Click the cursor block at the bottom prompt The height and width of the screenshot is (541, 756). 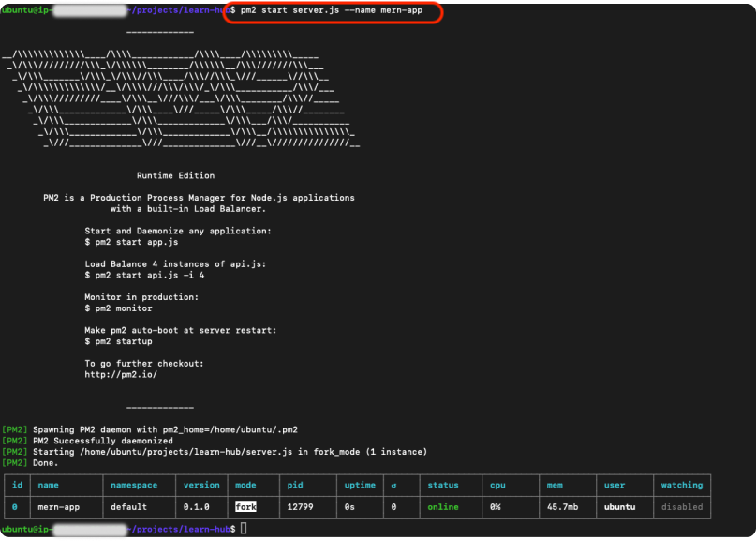[x=244, y=530]
